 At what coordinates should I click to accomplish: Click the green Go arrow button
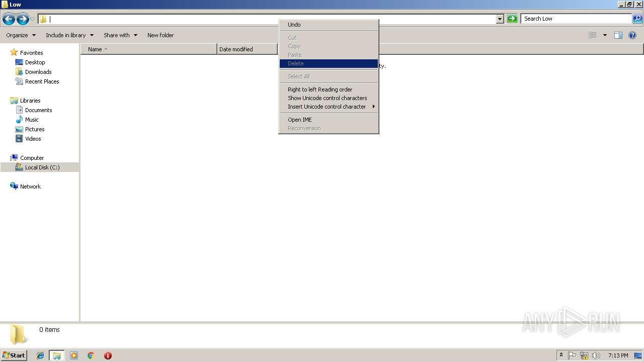coord(512,19)
